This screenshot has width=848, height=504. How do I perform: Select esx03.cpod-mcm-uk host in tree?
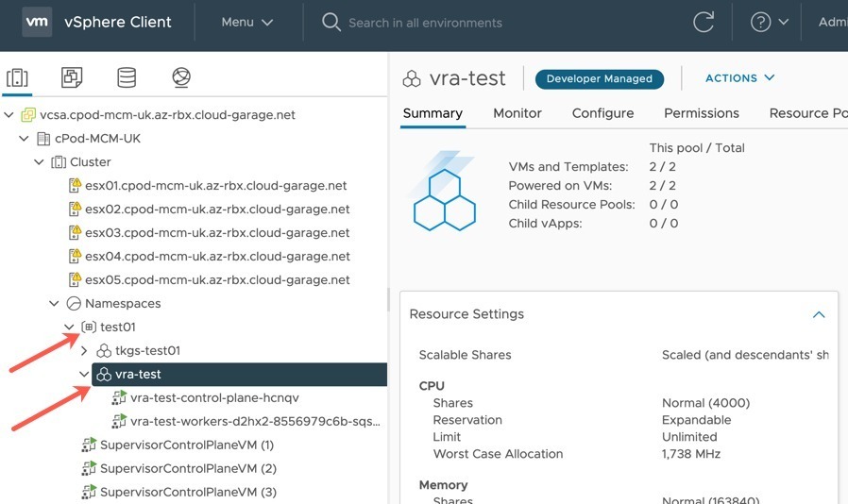(217, 232)
